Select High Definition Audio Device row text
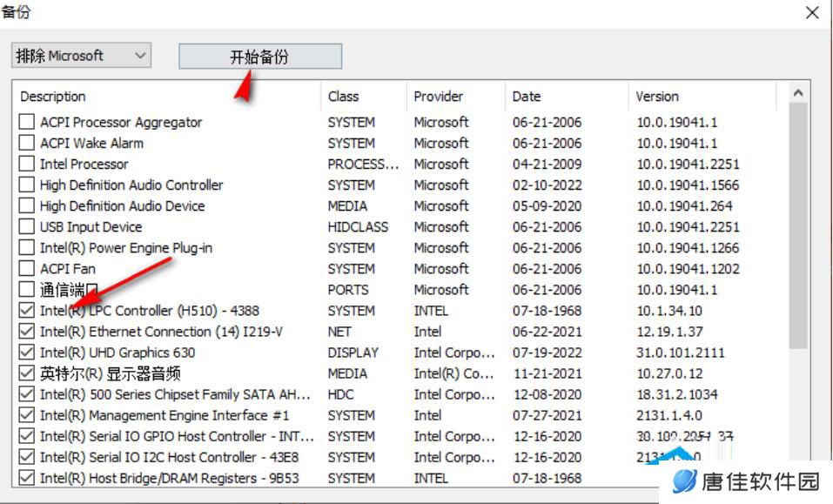833x504 pixels. (122, 206)
